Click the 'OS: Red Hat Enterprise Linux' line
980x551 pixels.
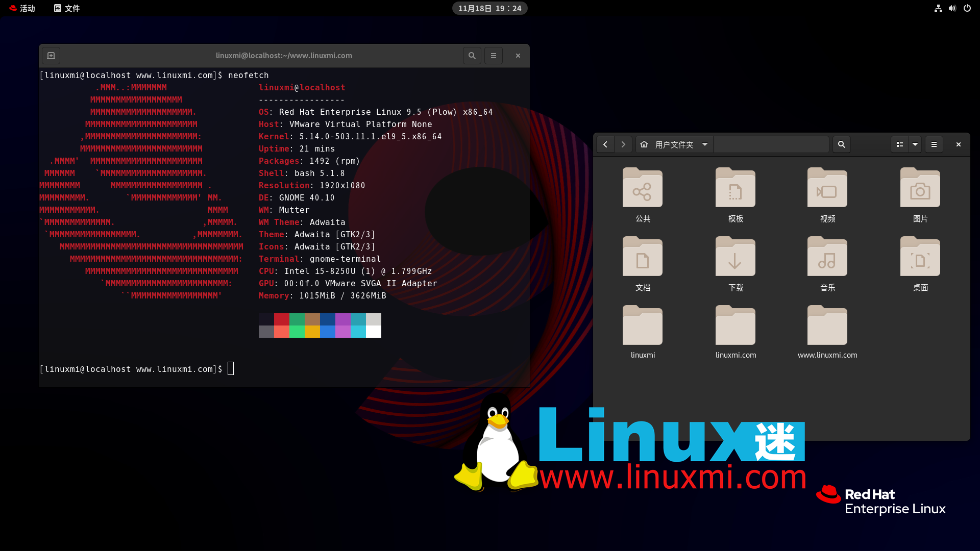click(x=376, y=112)
